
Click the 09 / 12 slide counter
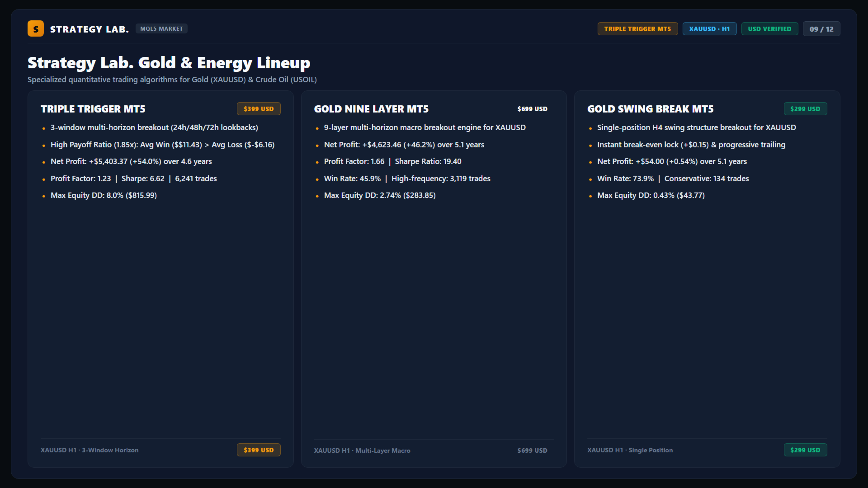click(821, 29)
